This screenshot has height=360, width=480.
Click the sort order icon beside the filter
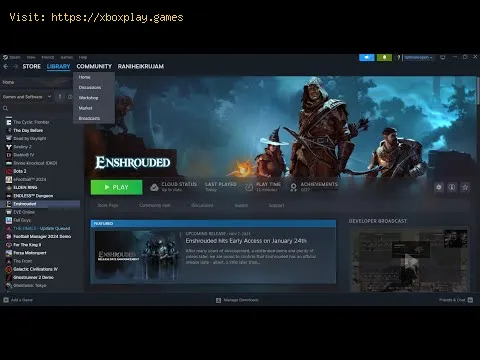[60, 97]
